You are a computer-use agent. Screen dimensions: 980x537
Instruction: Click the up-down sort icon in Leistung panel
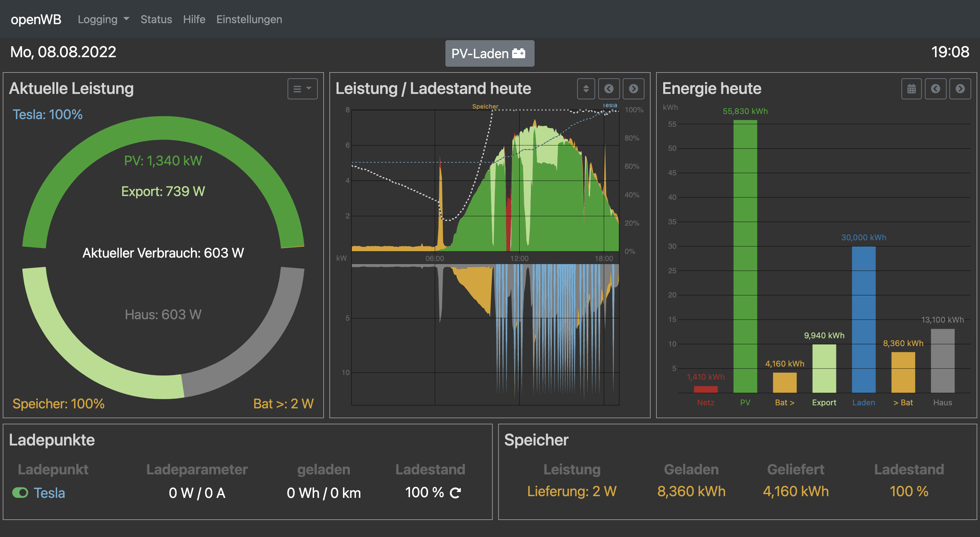tap(586, 89)
